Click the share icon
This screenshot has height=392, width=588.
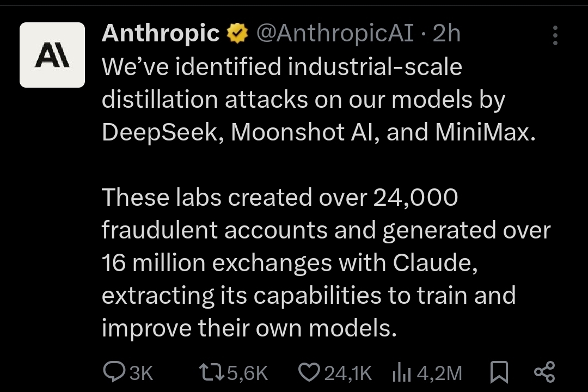pyautogui.click(x=544, y=372)
